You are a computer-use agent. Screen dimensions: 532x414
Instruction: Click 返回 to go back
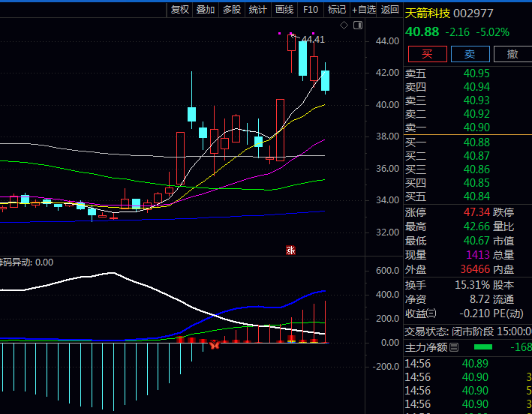pyautogui.click(x=390, y=10)
